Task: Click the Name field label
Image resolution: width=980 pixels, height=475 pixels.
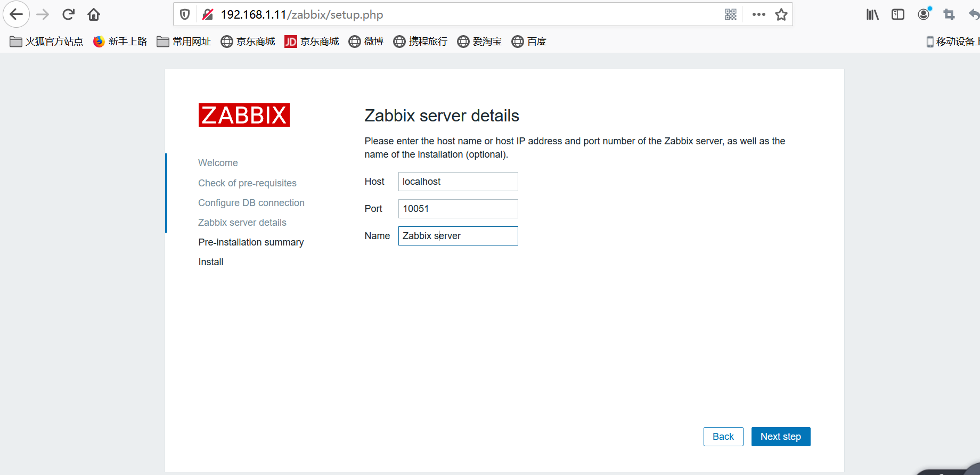Action: [x=377, y=236]
